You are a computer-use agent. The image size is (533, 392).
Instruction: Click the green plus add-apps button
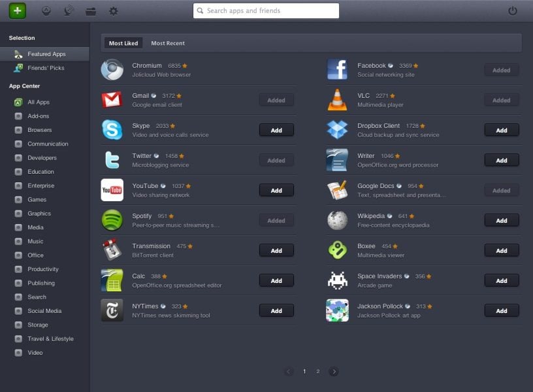point(18,10)
